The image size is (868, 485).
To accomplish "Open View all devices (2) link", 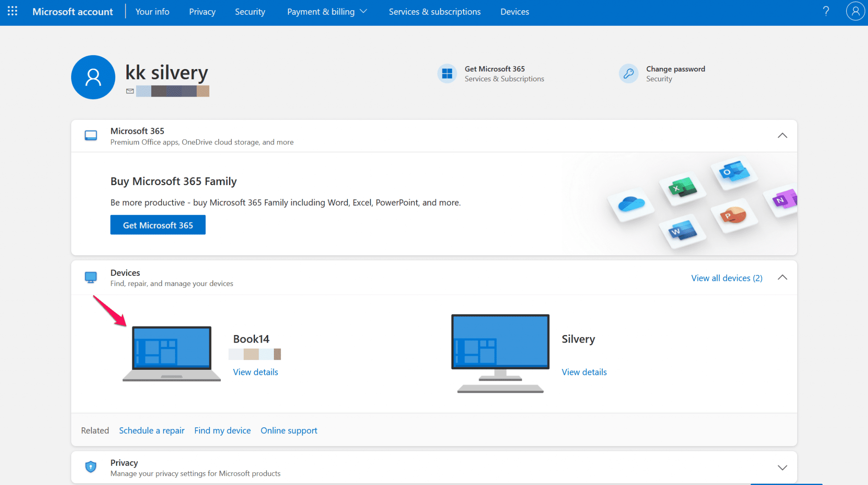I will pos(726,278).
